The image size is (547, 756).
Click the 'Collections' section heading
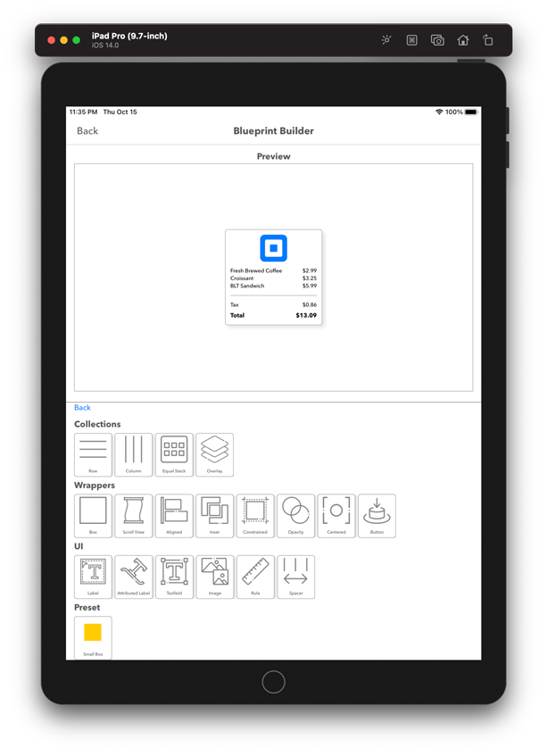click(97, 424)
